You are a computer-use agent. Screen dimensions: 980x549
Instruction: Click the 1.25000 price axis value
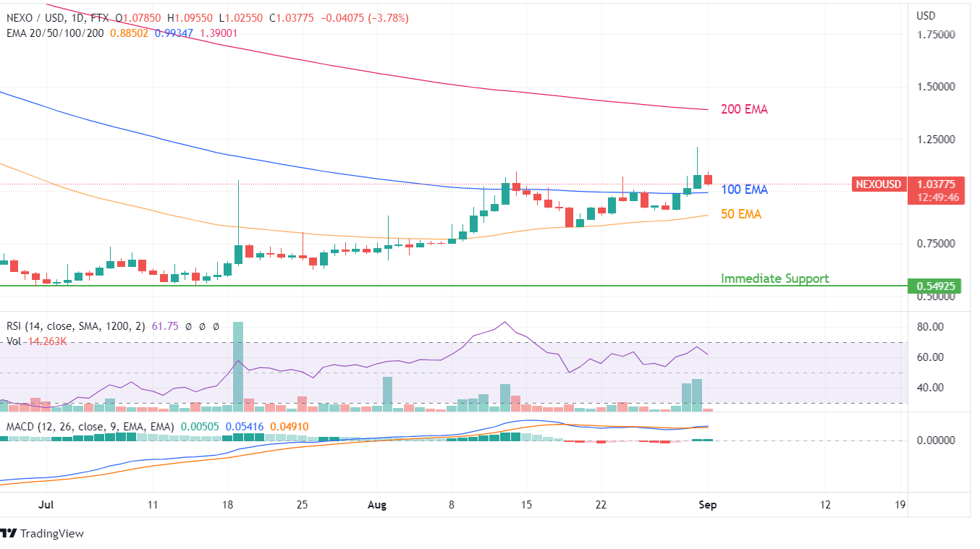point(935,139)
